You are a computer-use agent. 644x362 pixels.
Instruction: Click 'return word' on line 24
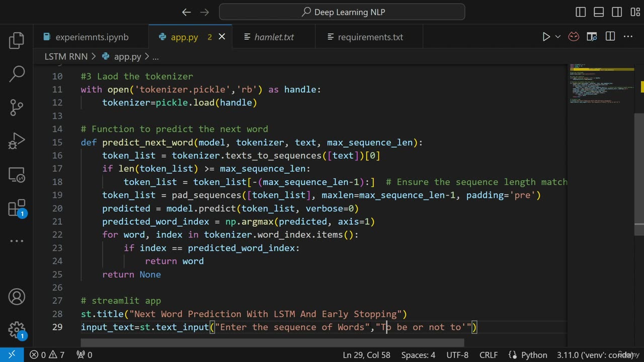175,261
